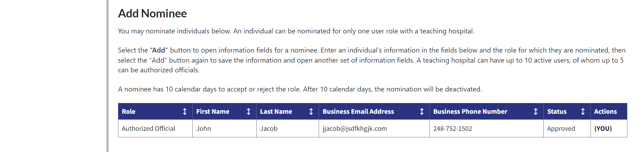644x152 pixels.
Task: Click the "Actions" column header
Action: pyautogui.click(x=605, y=112)
